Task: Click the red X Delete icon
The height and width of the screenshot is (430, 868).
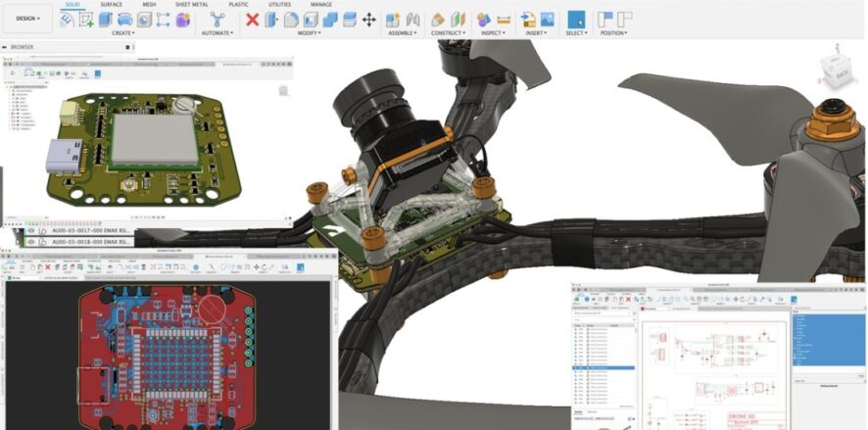Action: [252, 19]
